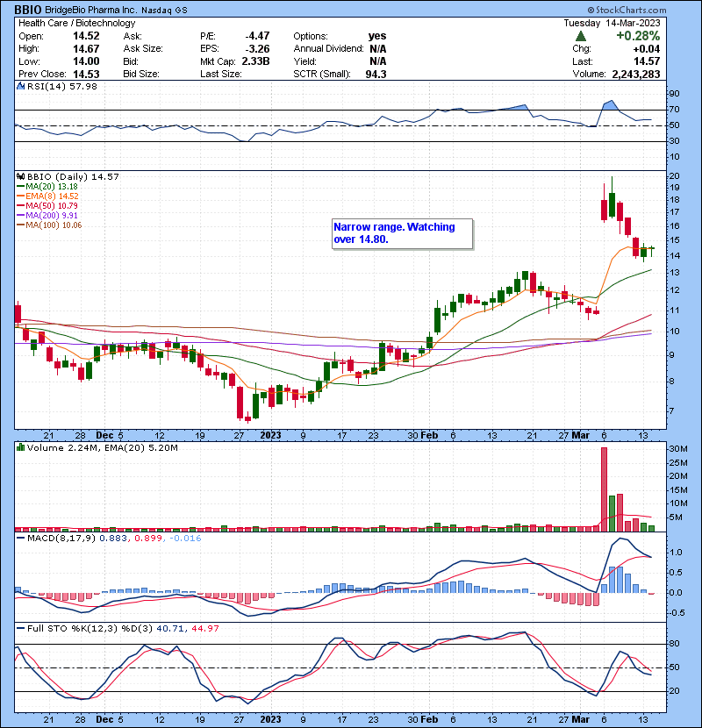The height and width of the screenshot is (728, 702).
Task: Click the Volume value 2,243,283
Action: point(636,75)
